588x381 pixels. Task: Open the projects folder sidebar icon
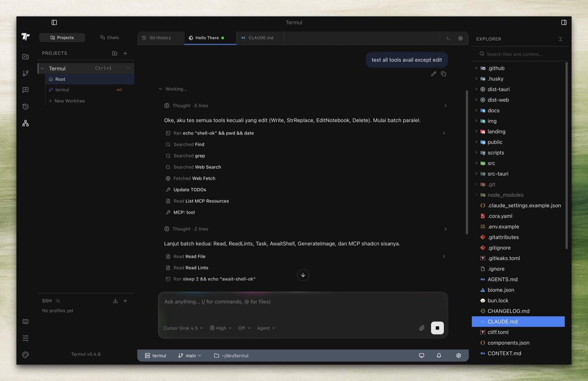click(25, 57)
